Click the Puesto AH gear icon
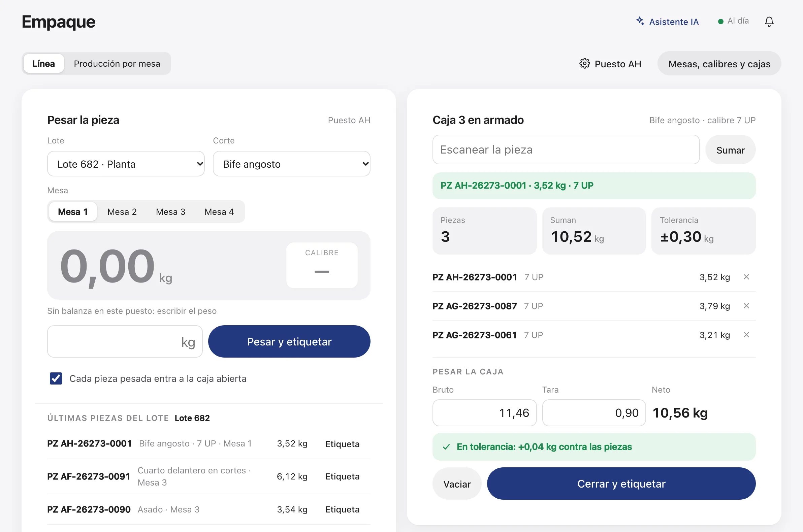This screenshot has width=803, height=532. (x=584, y=63)
